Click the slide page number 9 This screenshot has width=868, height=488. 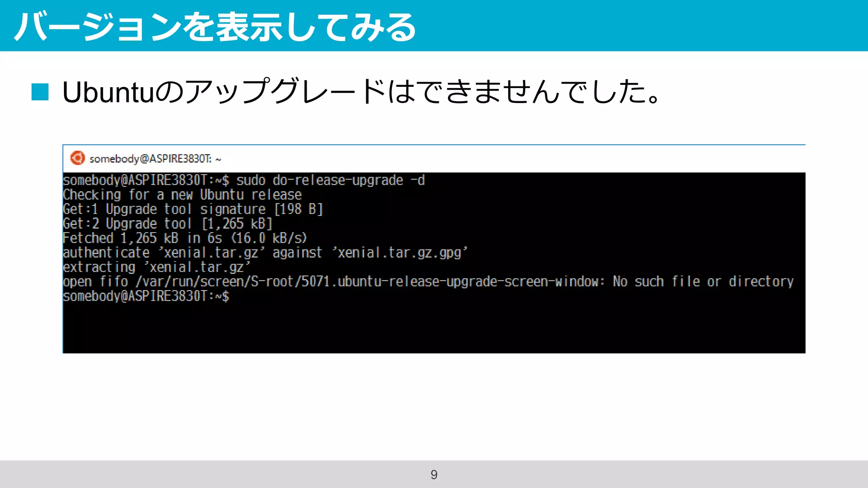[x=434, y=474]
